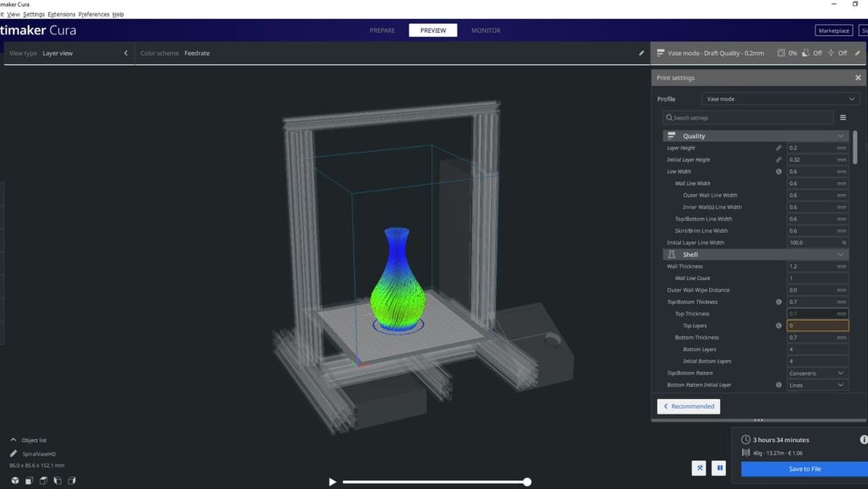Open the Preferences menu

93,15
